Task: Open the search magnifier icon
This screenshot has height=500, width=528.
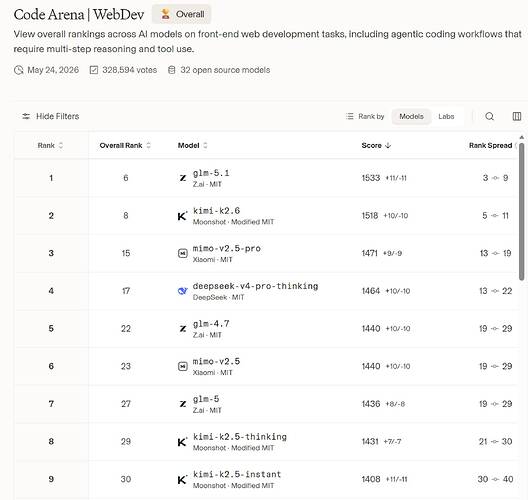Action: tap(489, 116)
